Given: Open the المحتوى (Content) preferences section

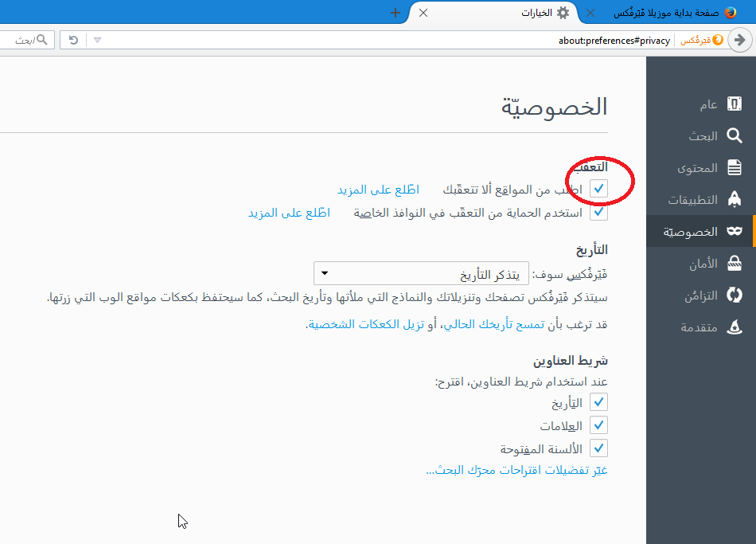Looking at the screenshot, I should (701, 167).
